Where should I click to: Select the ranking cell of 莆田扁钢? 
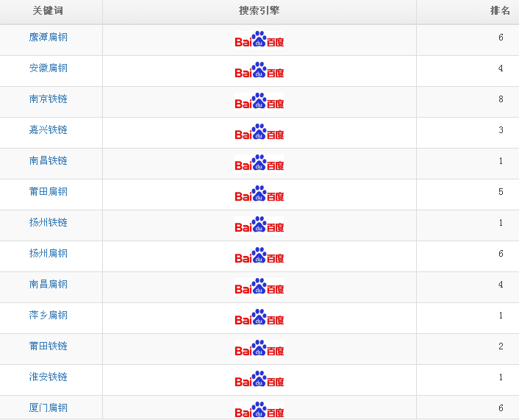[501, 192]
